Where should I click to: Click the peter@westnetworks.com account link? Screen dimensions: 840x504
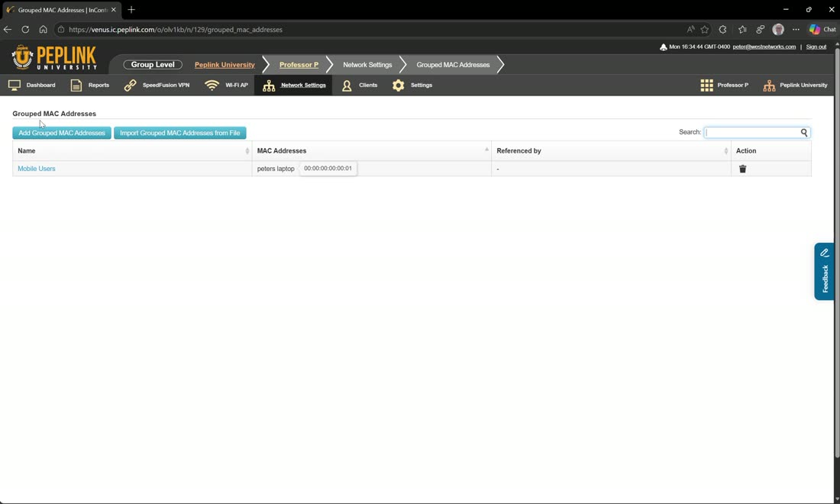(x=764, y=47)
